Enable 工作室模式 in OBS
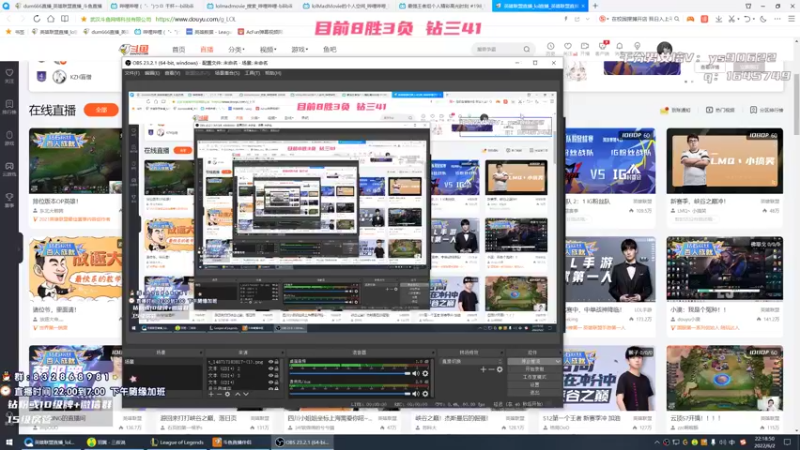This screenshot has width=800, height=450. click(534, 377)
